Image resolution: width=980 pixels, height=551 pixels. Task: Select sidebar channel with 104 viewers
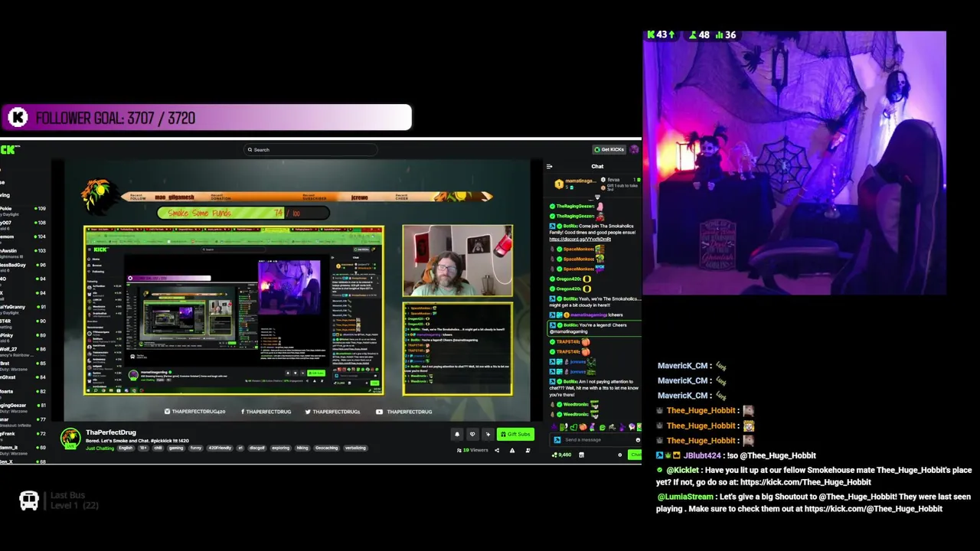coord(23,239)
